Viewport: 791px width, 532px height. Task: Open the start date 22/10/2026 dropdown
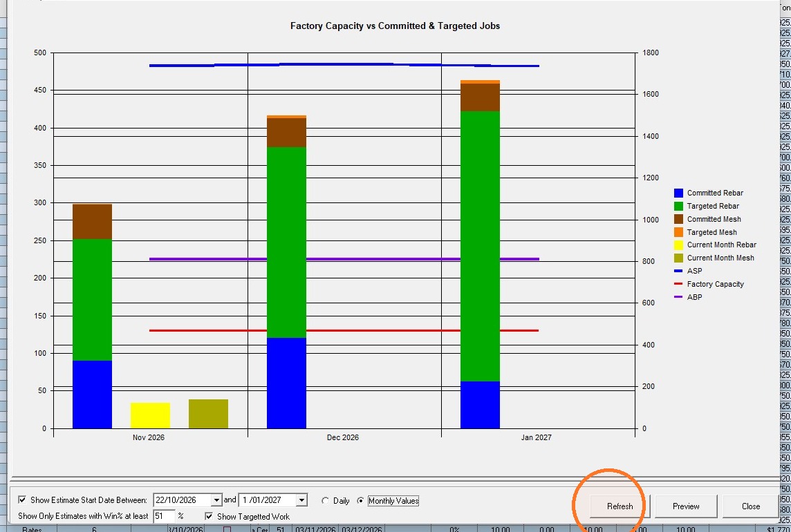216,500
